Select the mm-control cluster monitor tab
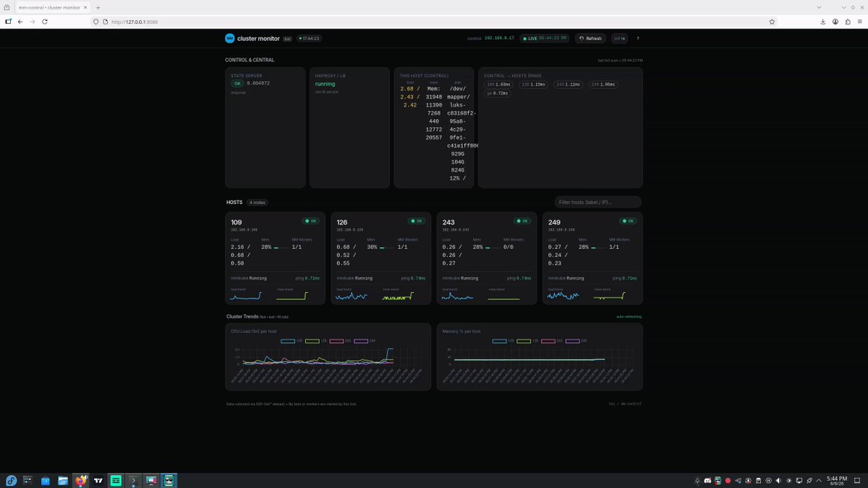The height and width of the screenshot is (488, 868). pos(52,7)
